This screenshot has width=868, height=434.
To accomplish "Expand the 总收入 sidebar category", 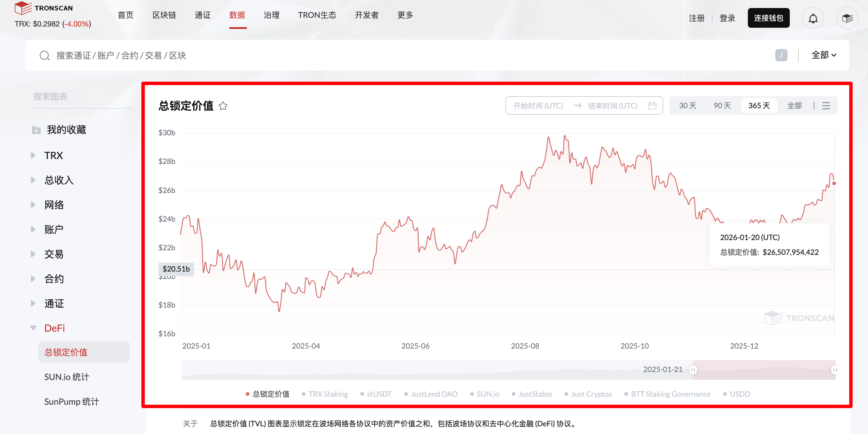I will pos(33,180).
